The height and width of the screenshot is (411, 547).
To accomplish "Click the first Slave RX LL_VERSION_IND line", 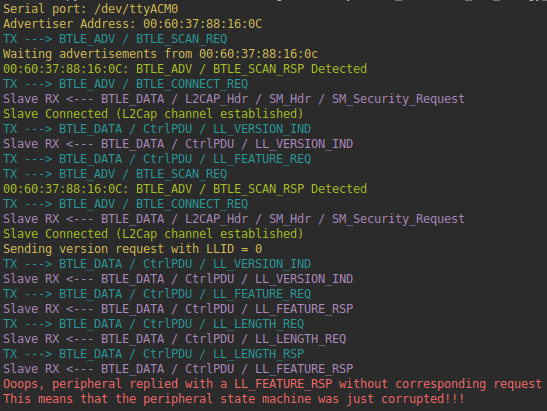I will [x=178, y=144].
